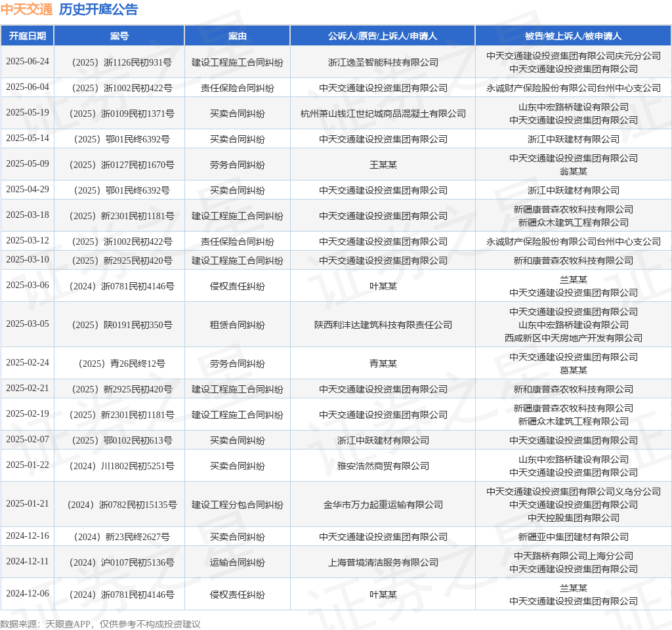Image resolution: width=672 pixels, height=630 pixels.
Task: Click plaintiff 浙江逸圣智能科技有限公司
Action: [x=383, y=62]
